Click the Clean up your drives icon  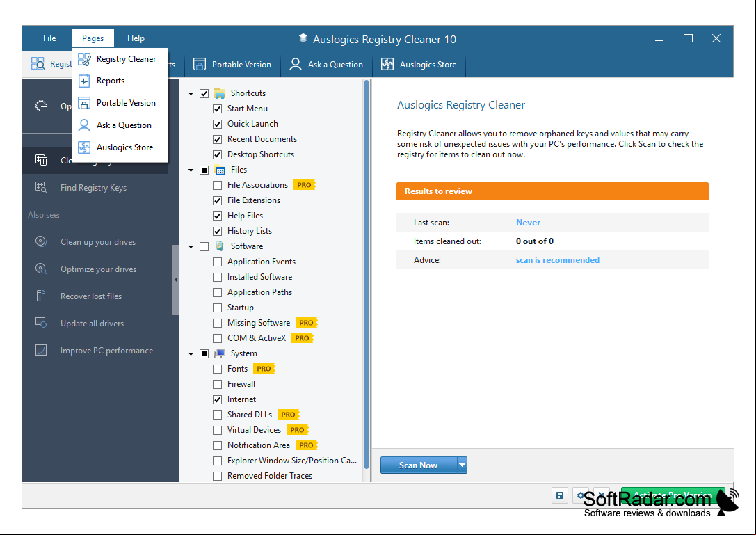[41, 241]
